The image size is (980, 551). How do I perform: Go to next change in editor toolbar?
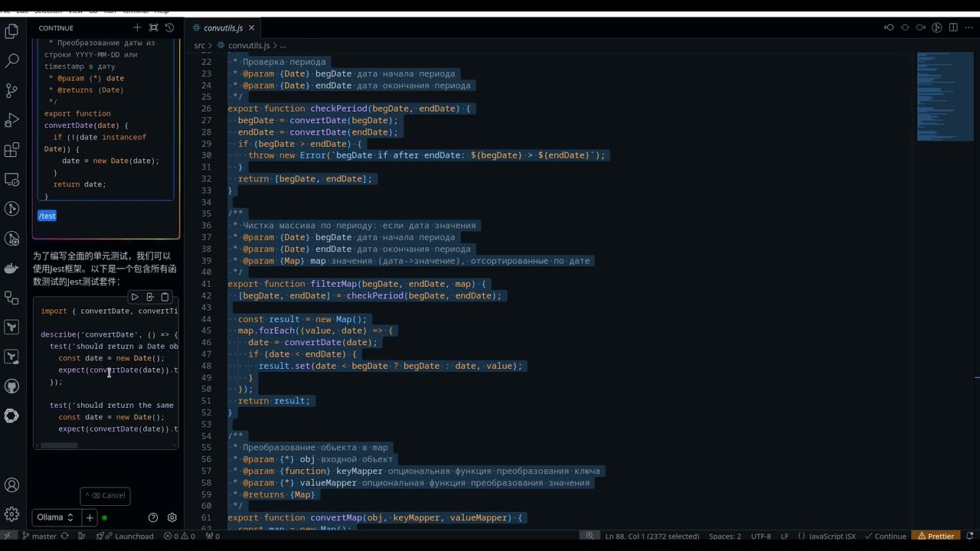click(x=921, y=28)
